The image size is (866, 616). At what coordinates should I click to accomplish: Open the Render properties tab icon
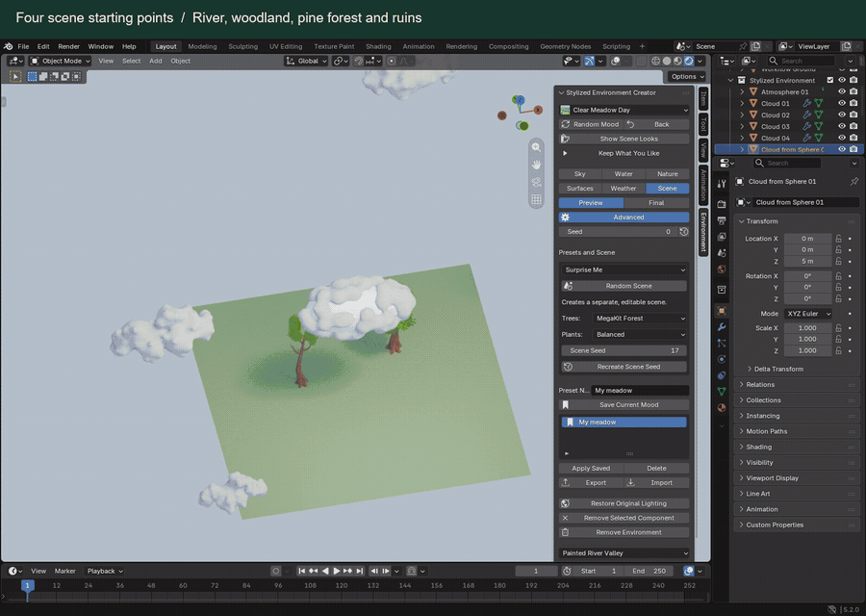point(722,204)
